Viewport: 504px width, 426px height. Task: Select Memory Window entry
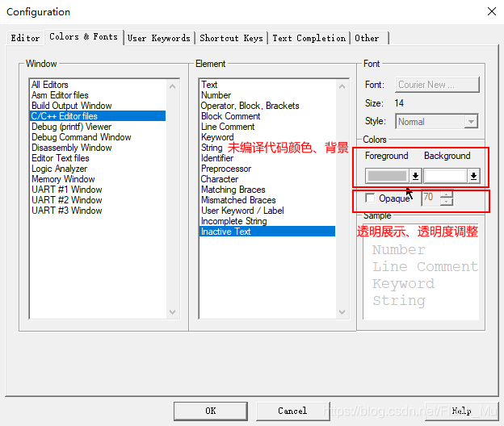tap(98, 179)
